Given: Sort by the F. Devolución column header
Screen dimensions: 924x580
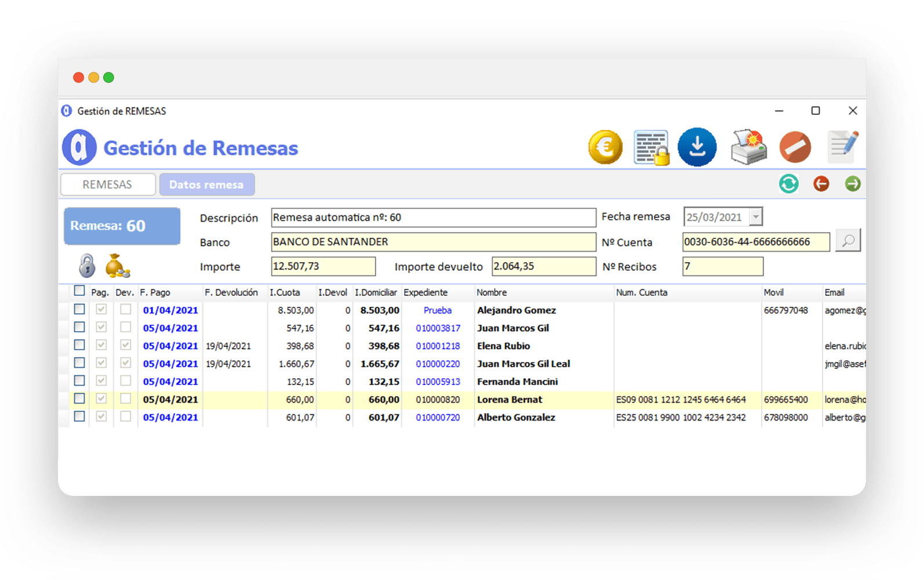Looking at the screenshot, I should click(231, 292).
